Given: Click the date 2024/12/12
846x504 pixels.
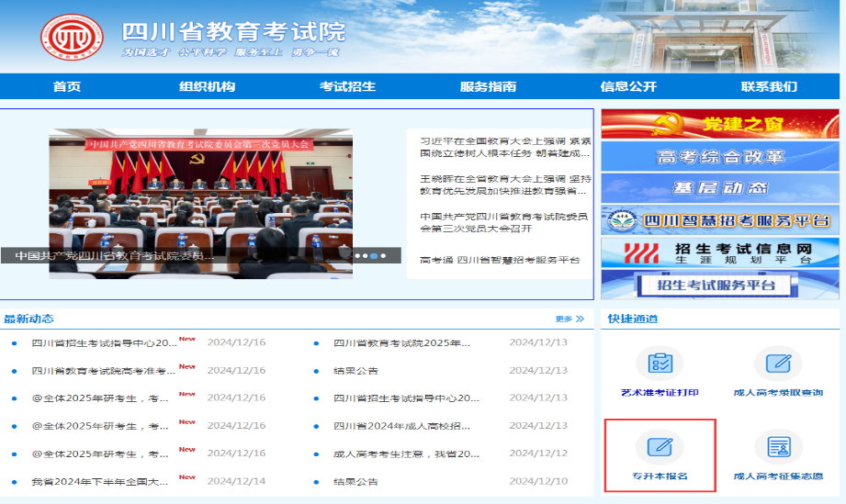Looking at the screenshot, I should tap(538, 454).
